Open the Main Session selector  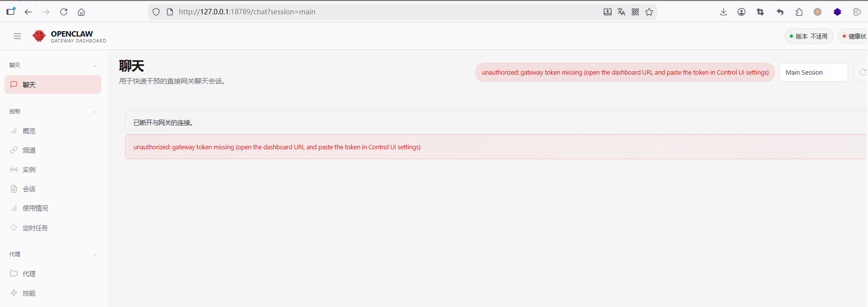click(x=813, y=72)
